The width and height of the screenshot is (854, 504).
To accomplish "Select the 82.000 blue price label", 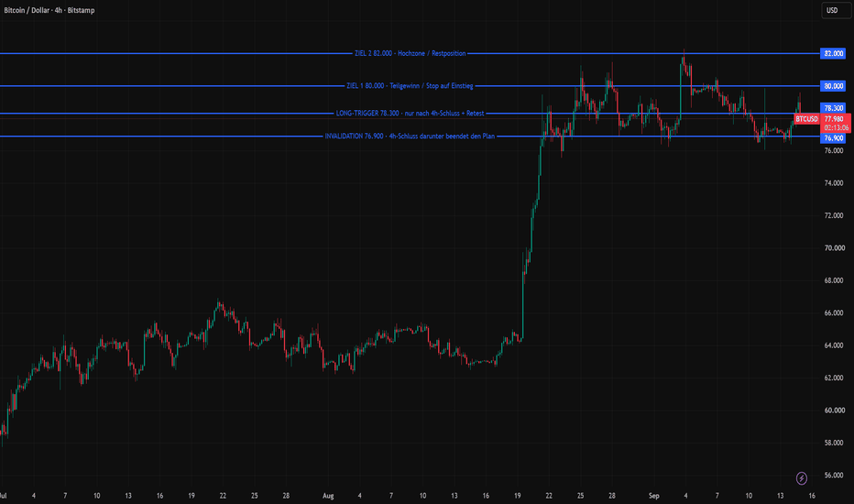I will (x=833, y=53).
